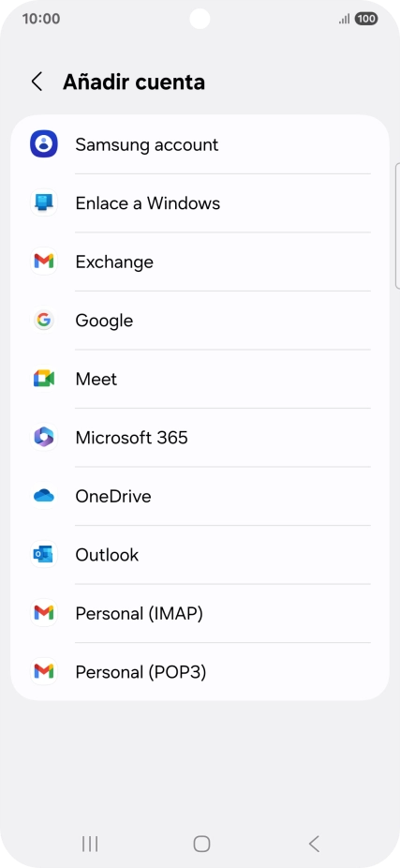Screen dimensions: 400x868
Task: Tap the Microsoft 365 icon
Action: point(44,438)
